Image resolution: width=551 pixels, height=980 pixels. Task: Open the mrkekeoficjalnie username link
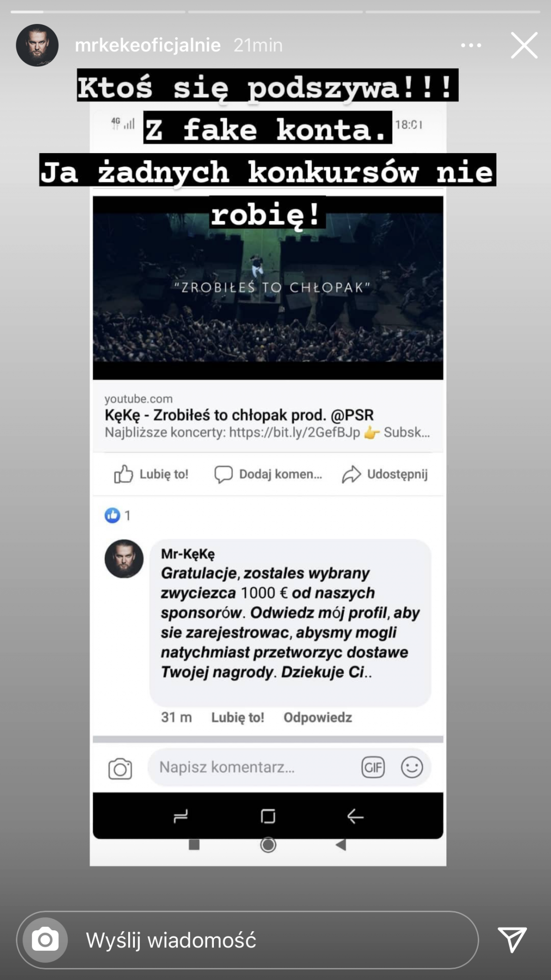148,45
